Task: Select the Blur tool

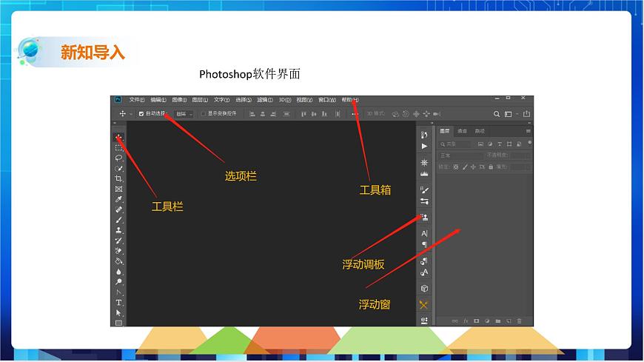Action: pyautogui.click(x=118, y=272)
